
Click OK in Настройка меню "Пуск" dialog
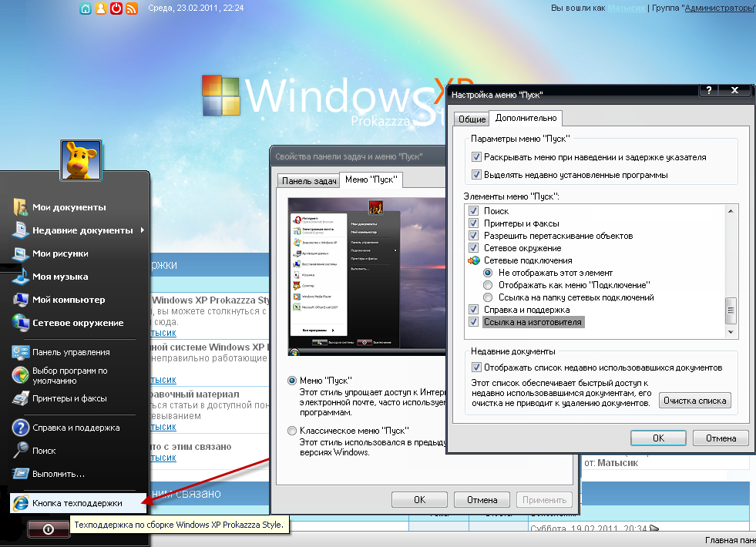[x=658, y=438]
